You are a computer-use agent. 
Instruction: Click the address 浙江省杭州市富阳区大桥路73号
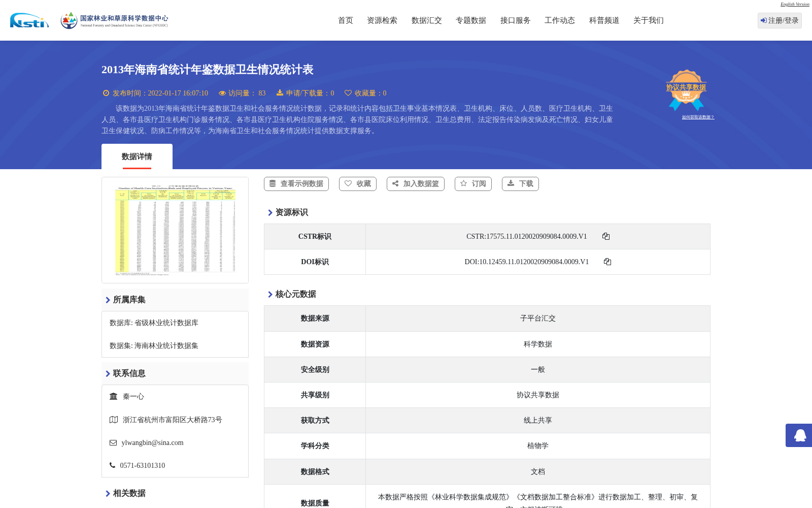coord(173,420)
